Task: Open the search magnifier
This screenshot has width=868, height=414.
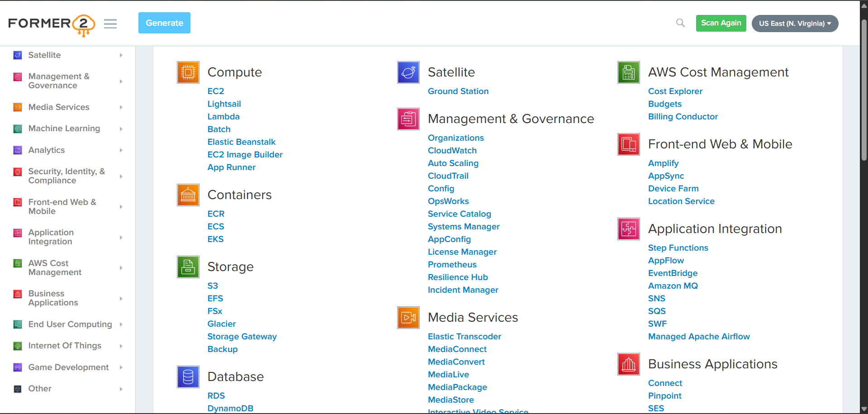Action: pos(679,23)
